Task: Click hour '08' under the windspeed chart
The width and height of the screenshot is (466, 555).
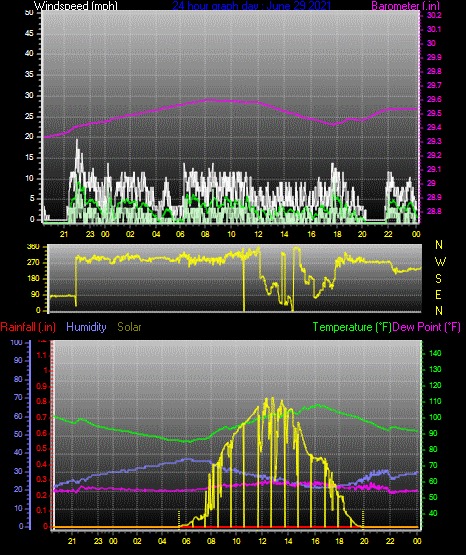Action: pos(205,234)
